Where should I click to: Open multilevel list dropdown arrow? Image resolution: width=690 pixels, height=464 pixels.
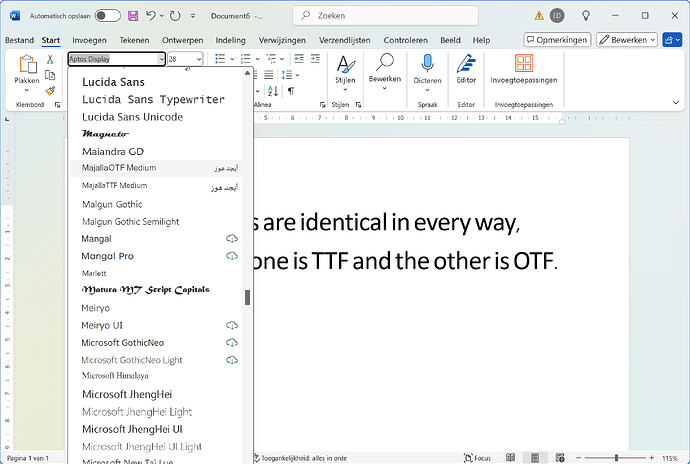point(282,59)
